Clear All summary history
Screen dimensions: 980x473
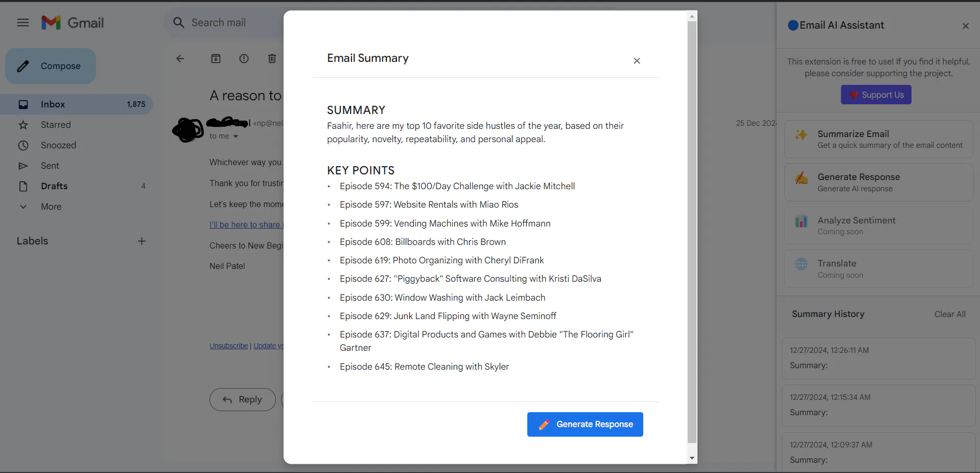pos(950,314)
